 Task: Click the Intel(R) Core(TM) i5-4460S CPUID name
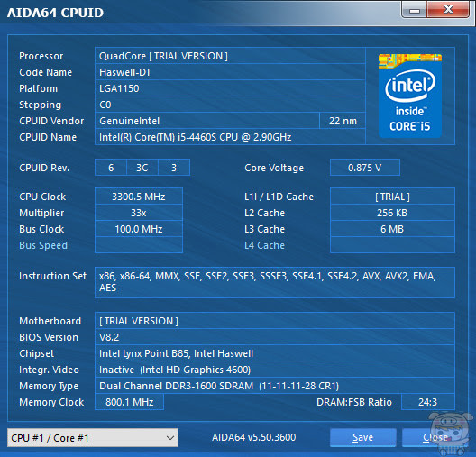[230, 137]
